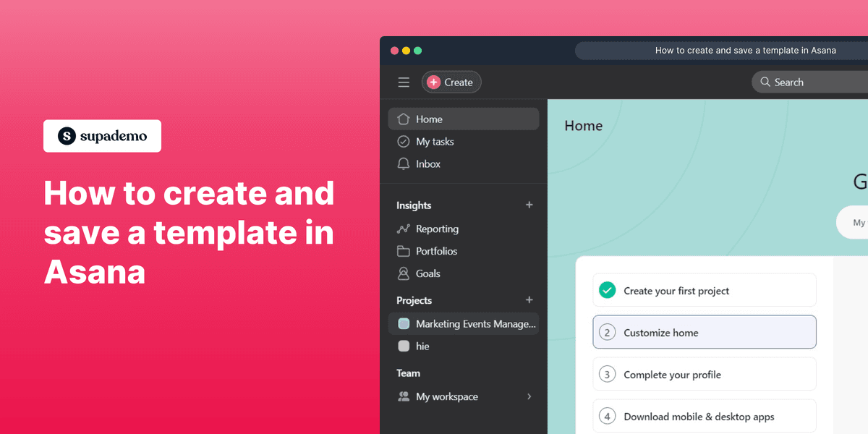Viewport: 868px width, 434px height.
Task: Click the Reporting chart icon
Action: (404, 229)
